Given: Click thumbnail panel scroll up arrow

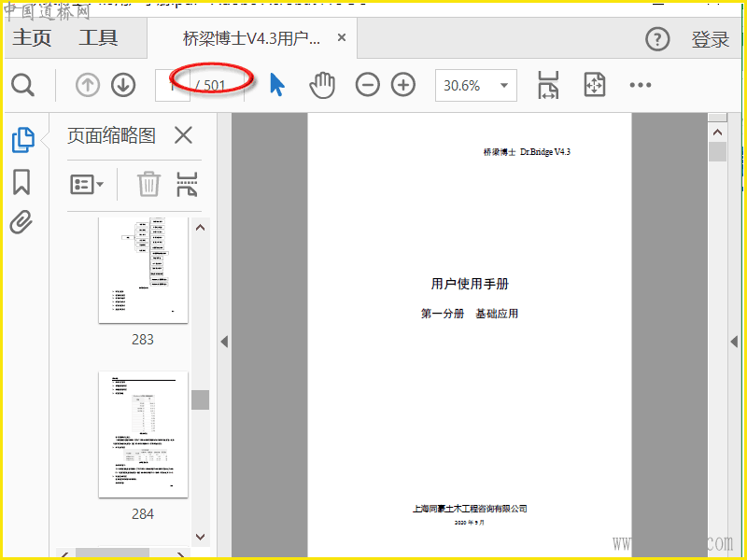Looking at the screenshot, I should [200, 228].
